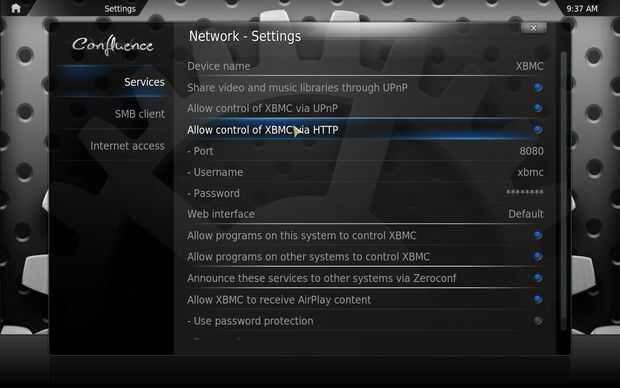Click the Home icon in top bar
Image resolution: width=620 pixels, height=388 pixels.
click(x=15, y=8)
